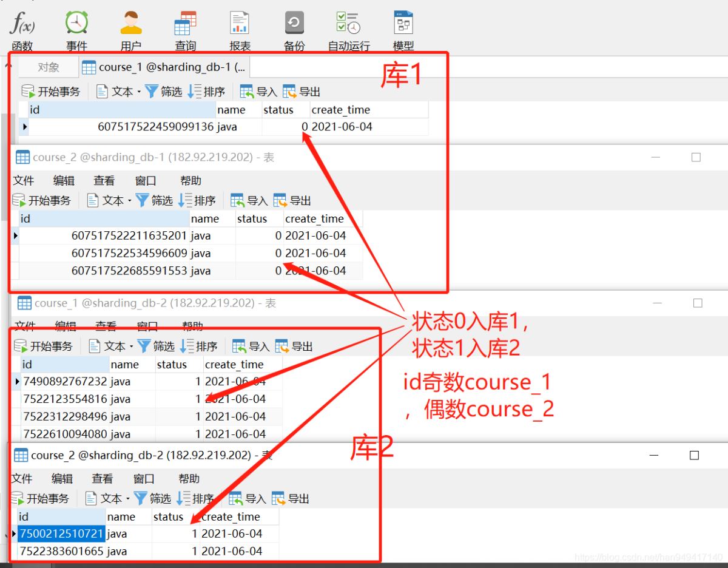Open 文本 dropdown in course_1 sharding_db-1 tab
The width and height of the screenshot is (728, 568).
coord(118,92)
